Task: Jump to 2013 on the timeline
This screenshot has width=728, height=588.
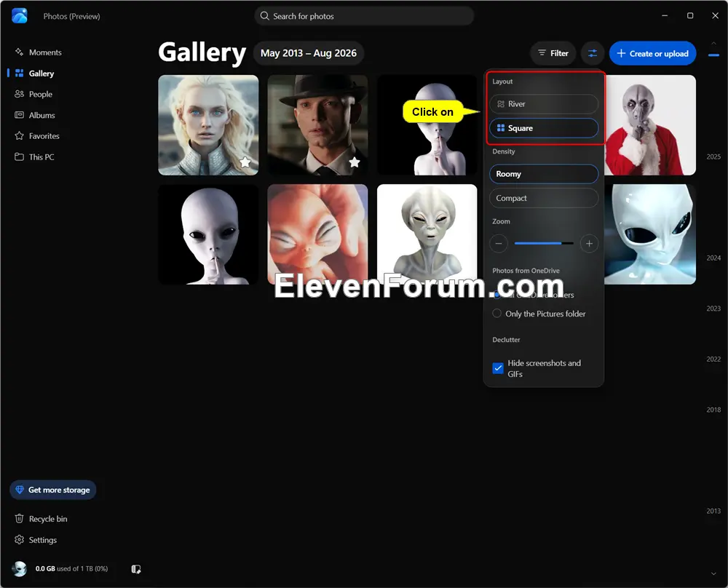Action: click(x=713, y=511)
